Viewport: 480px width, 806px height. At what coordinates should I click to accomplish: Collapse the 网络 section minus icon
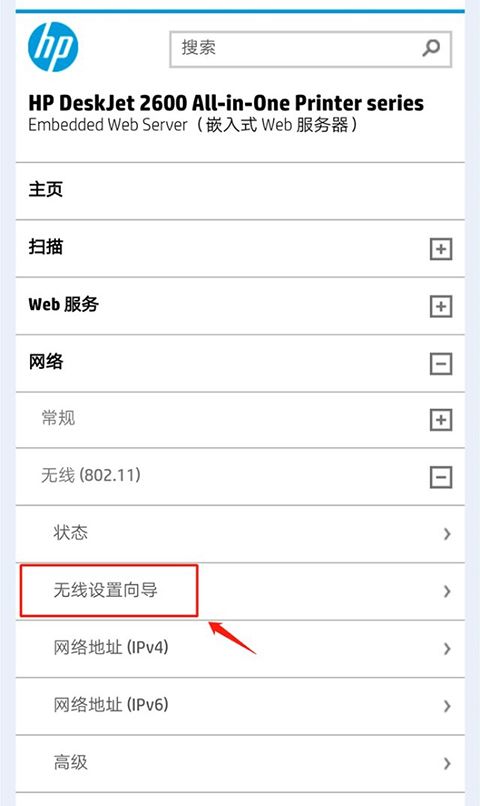point(441,364)
